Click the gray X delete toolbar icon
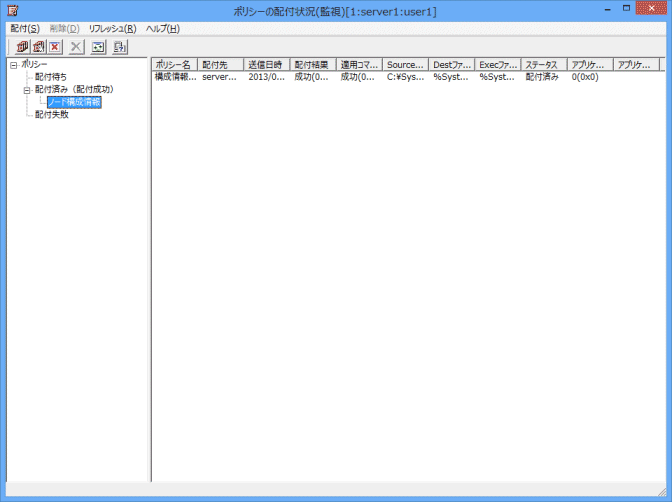 coord(77,47)
